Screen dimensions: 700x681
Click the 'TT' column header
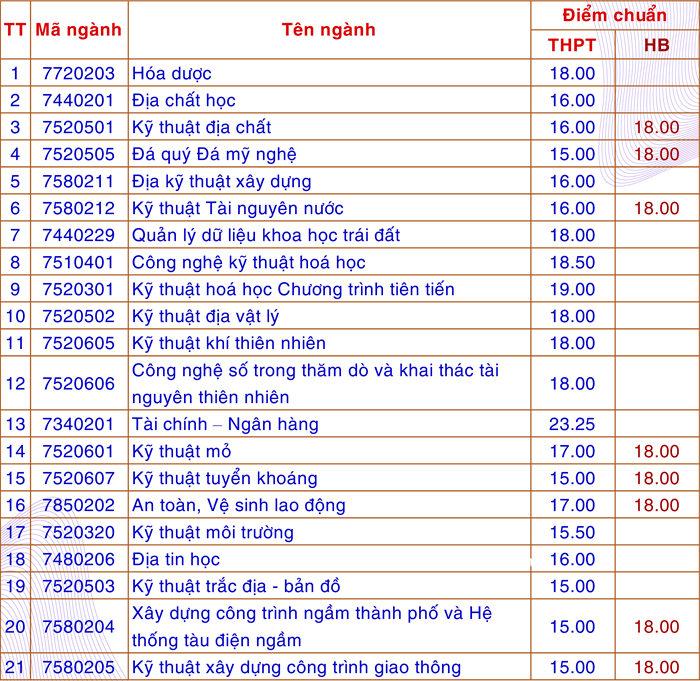[x=15, y=30]
